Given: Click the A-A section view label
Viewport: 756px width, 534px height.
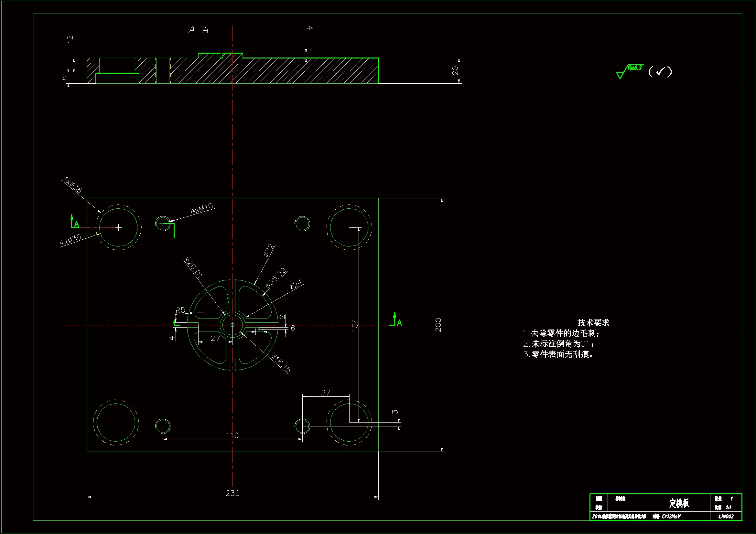Looking at the screenshot, I should pyautogui.click(x=199, y=30).
